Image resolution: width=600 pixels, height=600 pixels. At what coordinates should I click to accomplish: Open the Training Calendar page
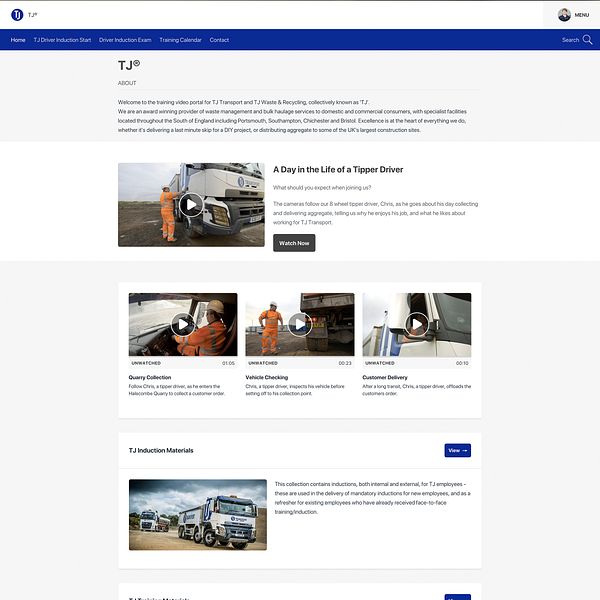pos(180,40)
